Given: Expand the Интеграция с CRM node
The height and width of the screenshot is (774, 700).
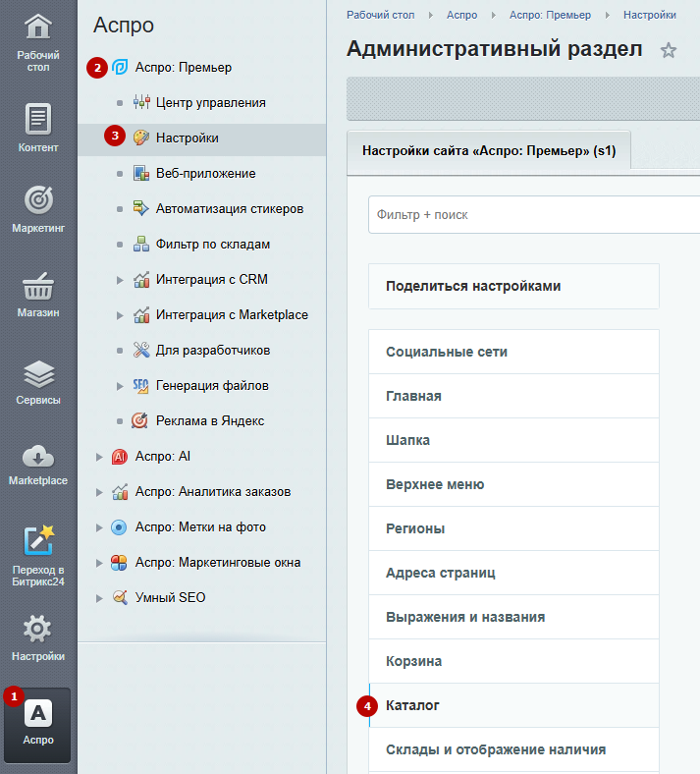Looking at the screenshot, I should [120, 280].
